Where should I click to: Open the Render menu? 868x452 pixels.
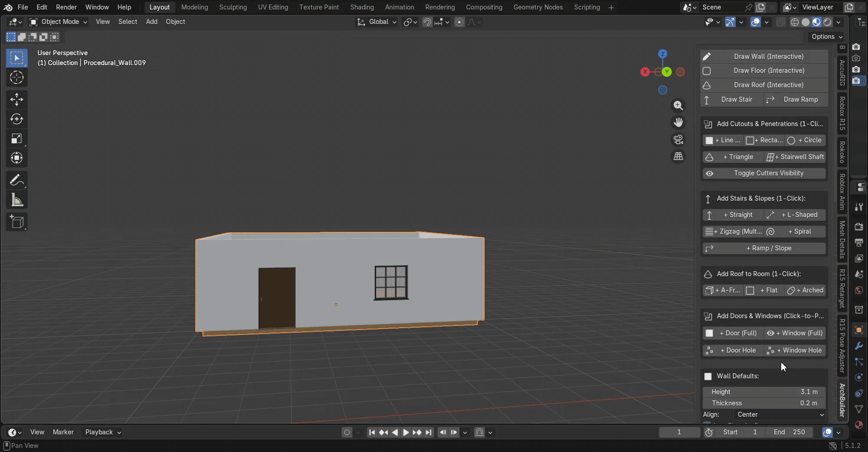(x=66, y=7)
